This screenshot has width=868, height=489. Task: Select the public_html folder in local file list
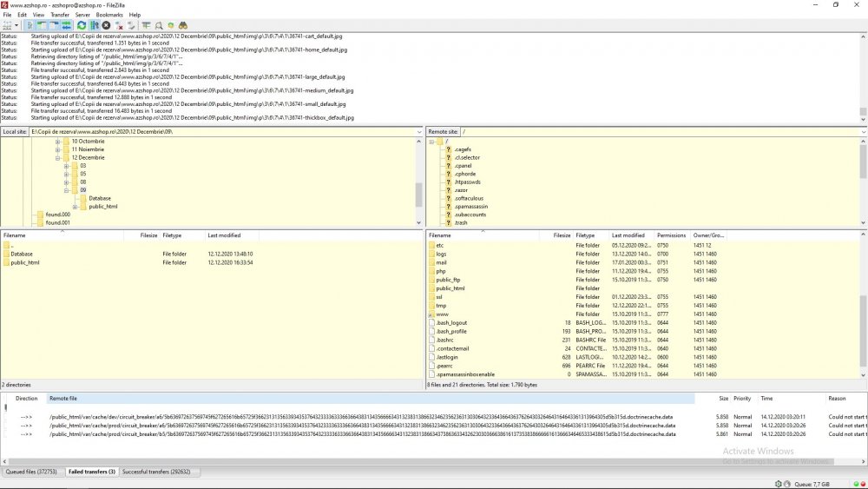24,261
